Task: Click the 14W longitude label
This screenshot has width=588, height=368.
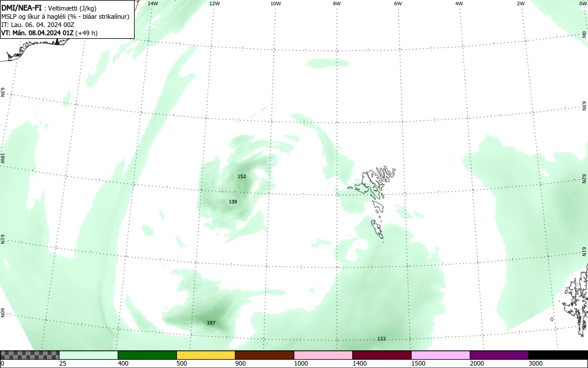Action: (153, 4)
